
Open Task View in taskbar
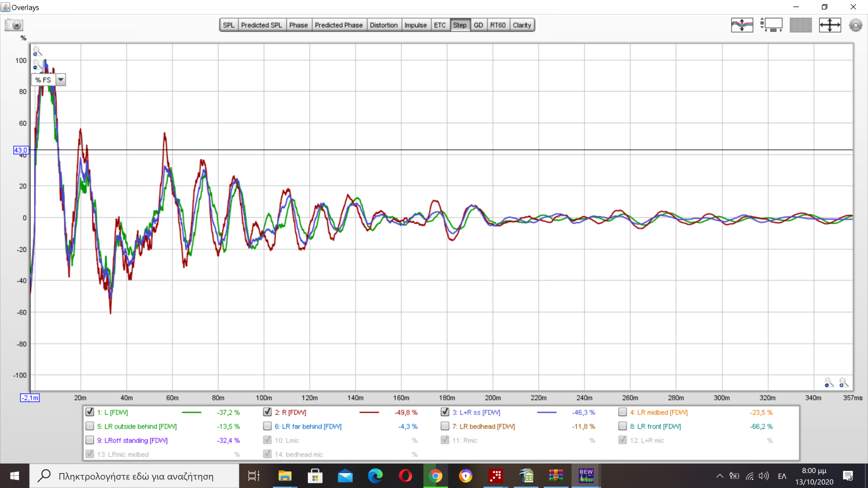coord(254,476)
